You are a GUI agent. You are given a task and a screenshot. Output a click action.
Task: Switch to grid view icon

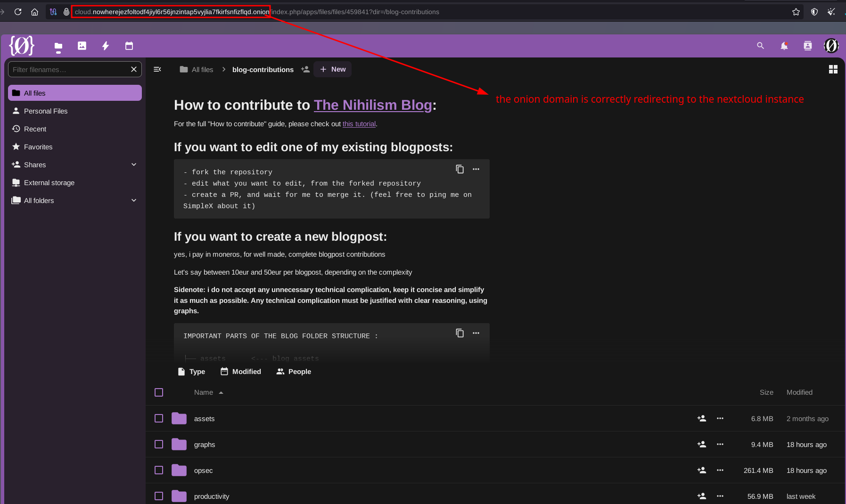[833, 69]
